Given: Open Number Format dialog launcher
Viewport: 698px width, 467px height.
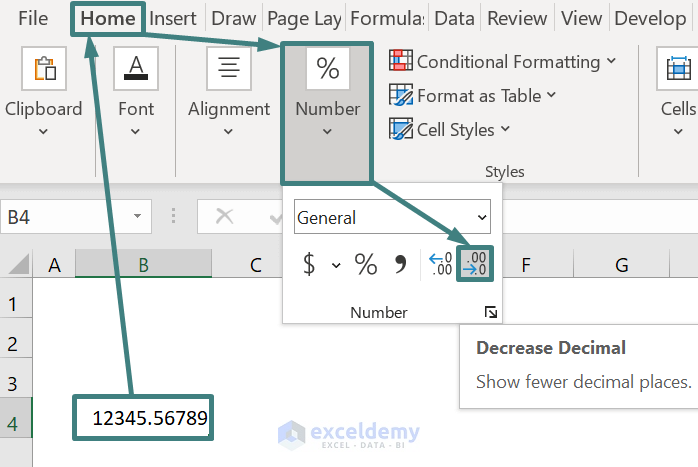Looking at the screenshot, I should 490,313.
